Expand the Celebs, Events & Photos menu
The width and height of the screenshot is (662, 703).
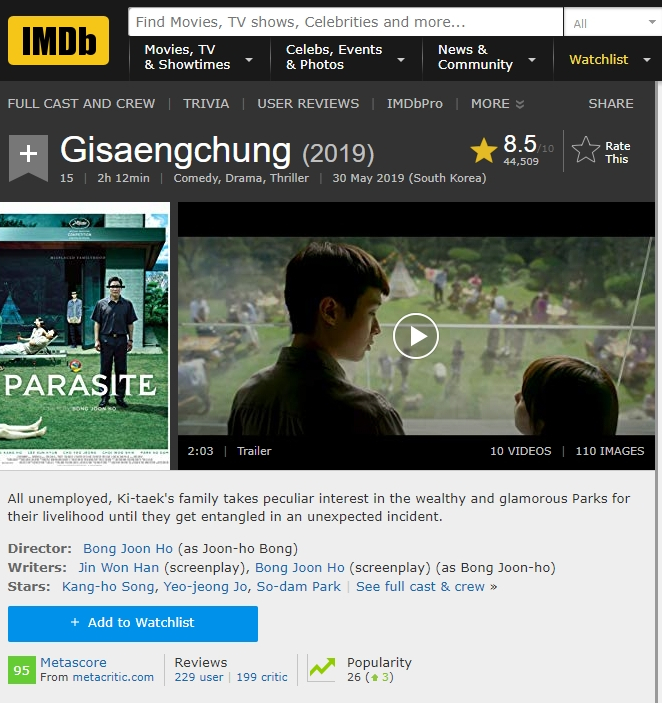click(x=346, y=57)
